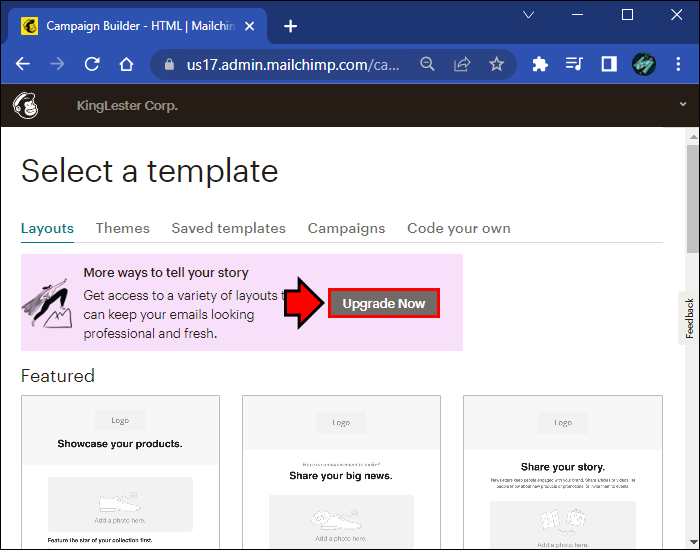The width and height of the screenshot is (700, 550).
Task: Switch to the Themes tab
Action: [123, 229]
